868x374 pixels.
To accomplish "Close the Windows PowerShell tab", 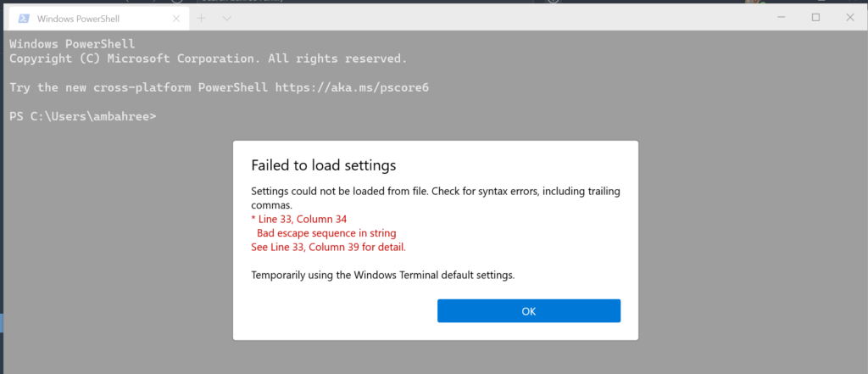I will coord(176,19).
